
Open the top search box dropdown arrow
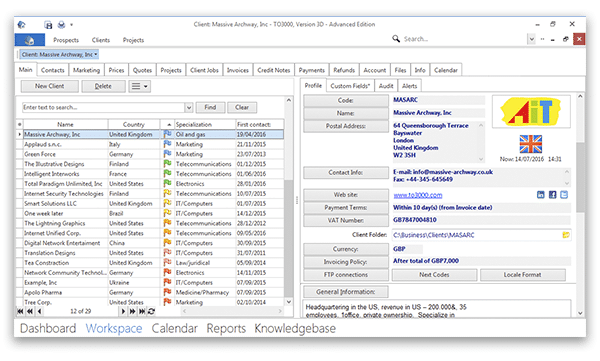point(532,39)
